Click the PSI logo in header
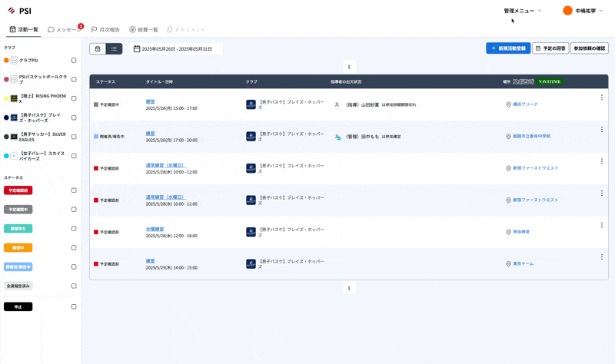 (x=19, y=11)
